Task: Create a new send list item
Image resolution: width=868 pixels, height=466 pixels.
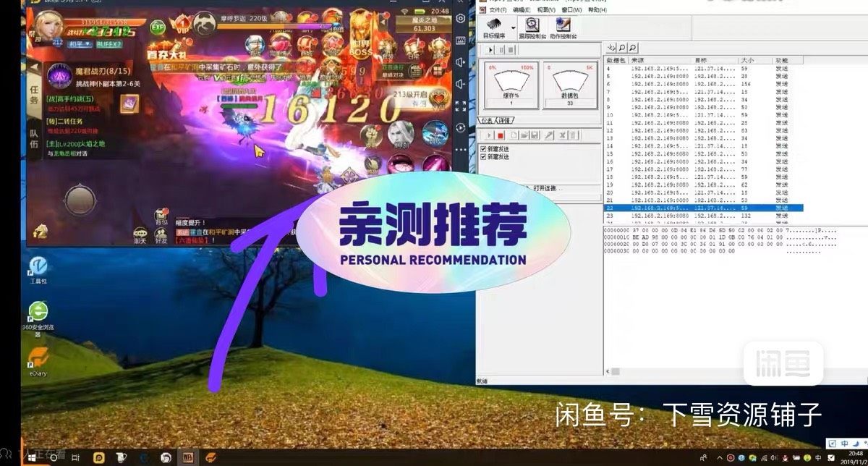Action: click(514, 135)
